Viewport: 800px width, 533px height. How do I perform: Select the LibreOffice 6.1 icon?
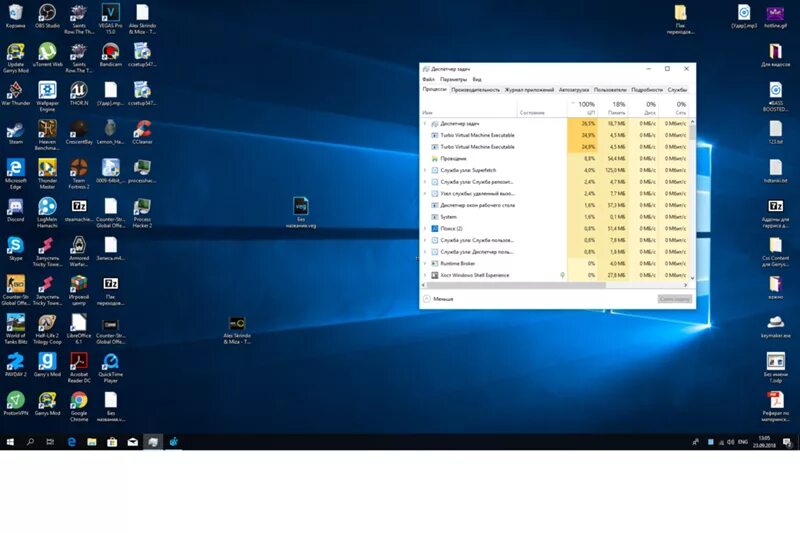point(79,329)
